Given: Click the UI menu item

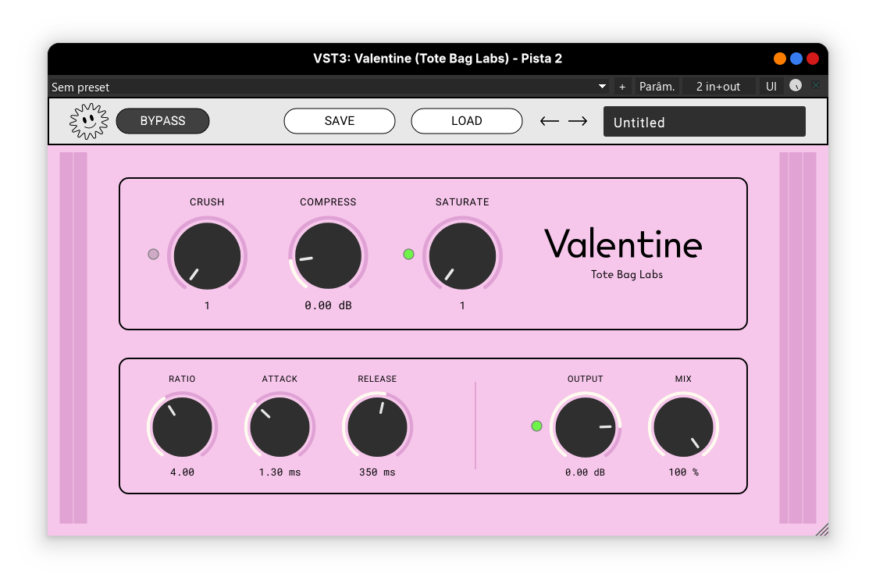Looking at the screenshot, I should [771, 86].
